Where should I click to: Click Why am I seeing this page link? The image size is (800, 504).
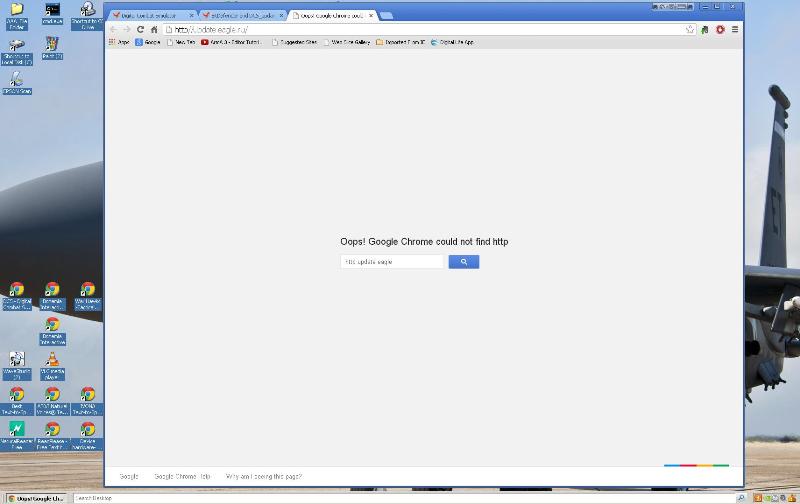[264, 476]
